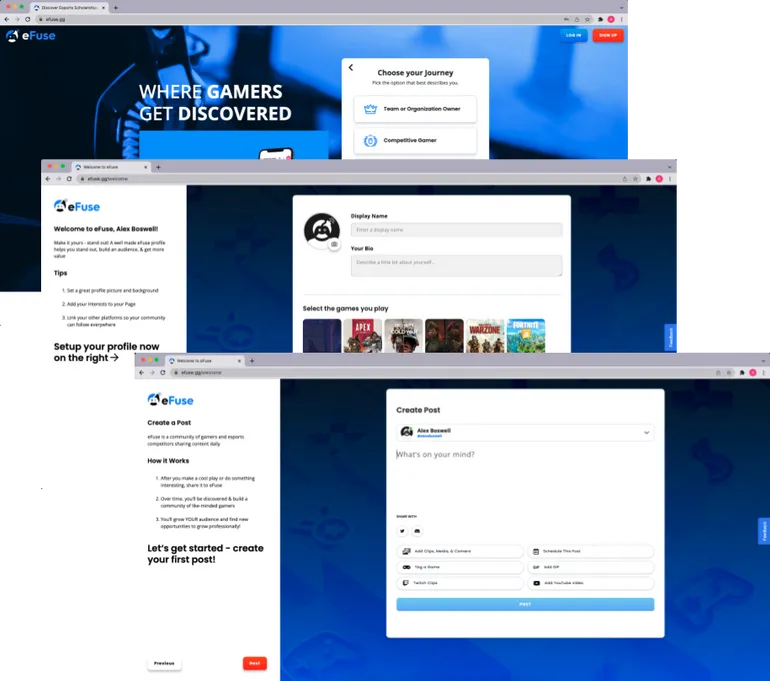Click Discover Esports Scholarships tab
The width and height of the screenshot is (770, 681).
(x=69, y=8)
